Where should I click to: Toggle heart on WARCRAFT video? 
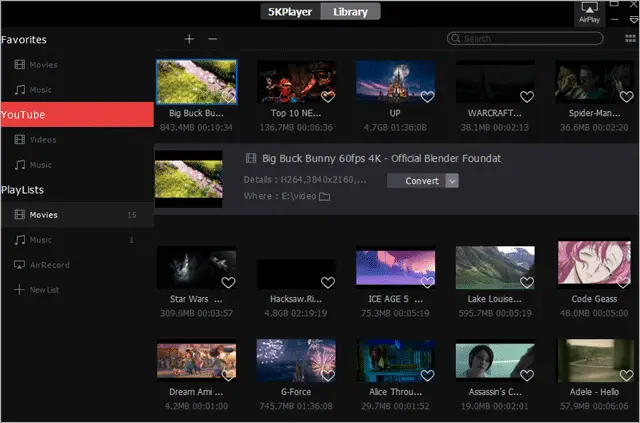click(527, 97)
